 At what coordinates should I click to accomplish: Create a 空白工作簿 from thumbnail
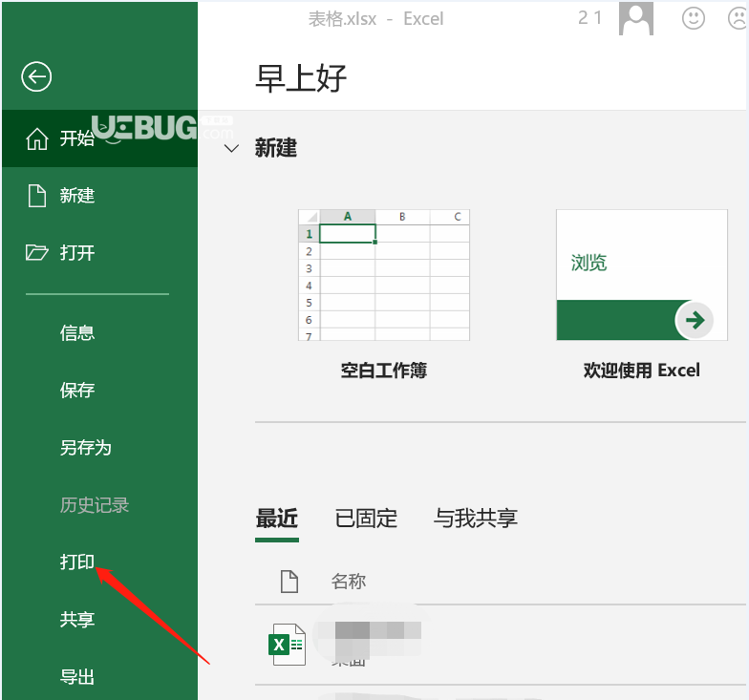384,275
